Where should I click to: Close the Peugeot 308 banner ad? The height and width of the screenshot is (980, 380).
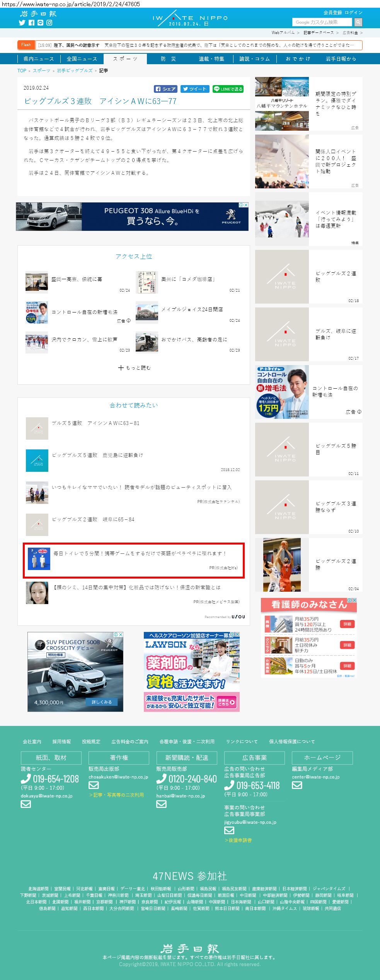pos(246,205)
